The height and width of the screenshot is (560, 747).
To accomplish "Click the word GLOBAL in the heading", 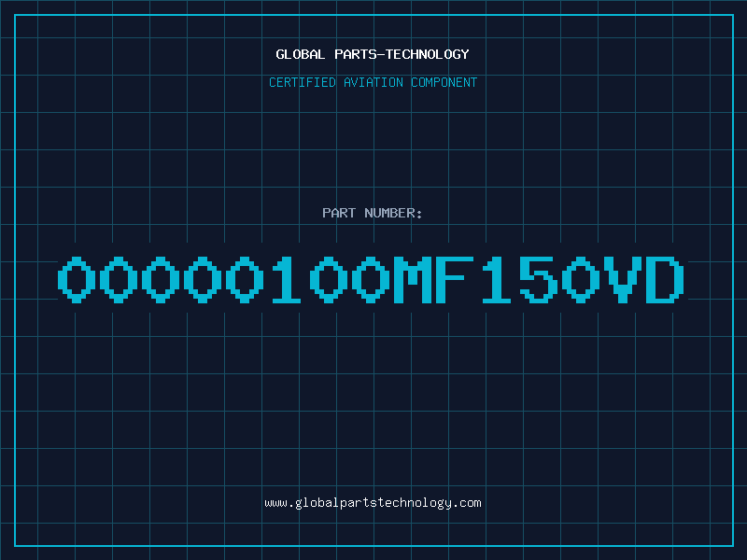I will pos(301,54).
